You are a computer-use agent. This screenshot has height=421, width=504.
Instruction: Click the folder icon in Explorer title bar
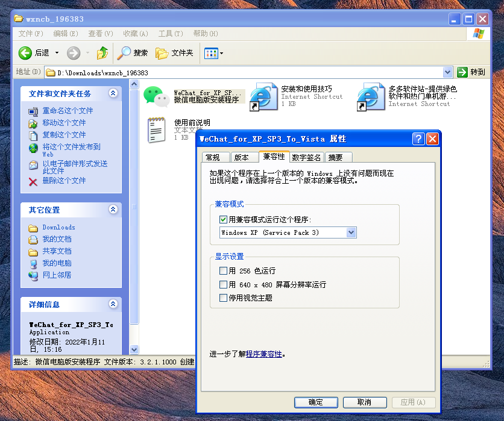pos(19,19)
